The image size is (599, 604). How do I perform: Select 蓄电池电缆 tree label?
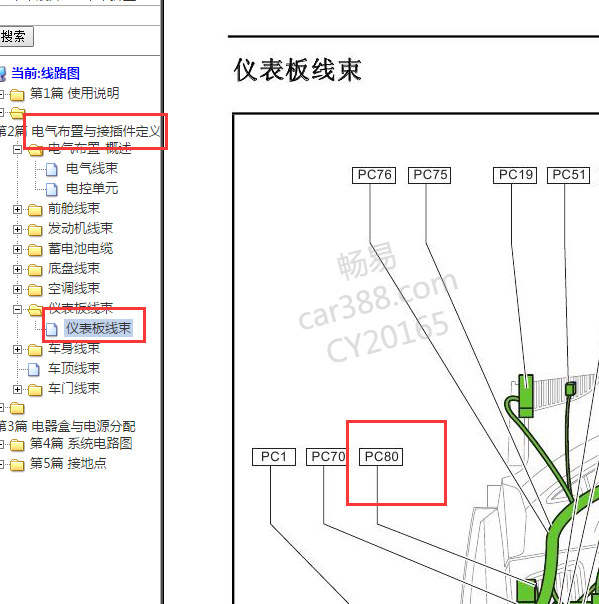tap(80, 248)
